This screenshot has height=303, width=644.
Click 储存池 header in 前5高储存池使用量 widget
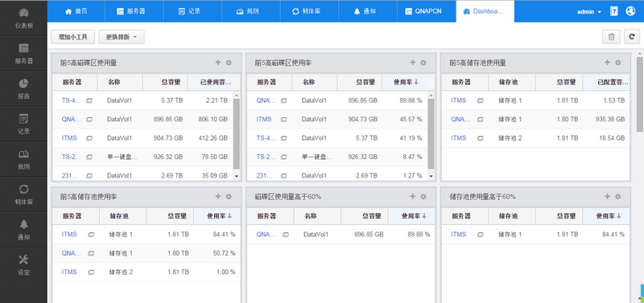point(512,82)
